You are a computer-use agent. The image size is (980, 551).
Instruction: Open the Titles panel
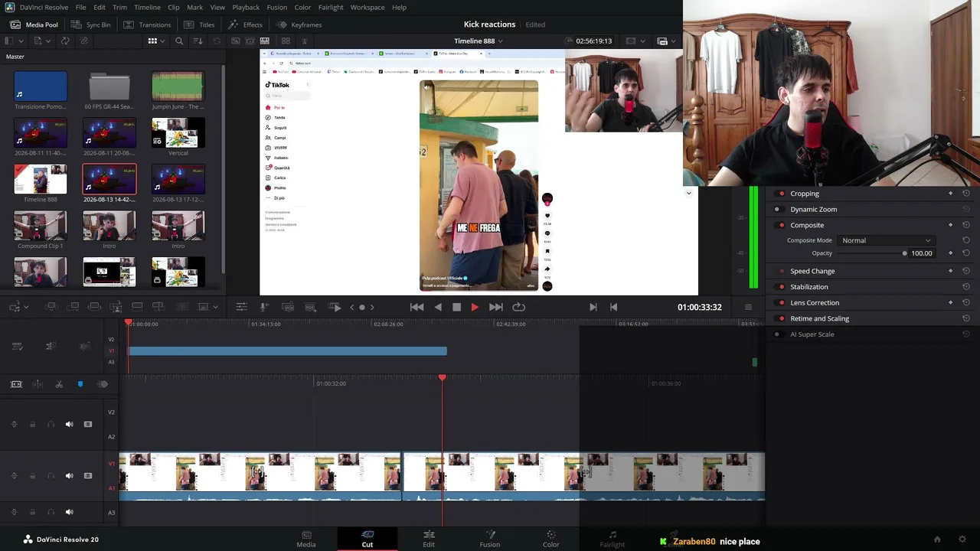click(x=199, y=24)
